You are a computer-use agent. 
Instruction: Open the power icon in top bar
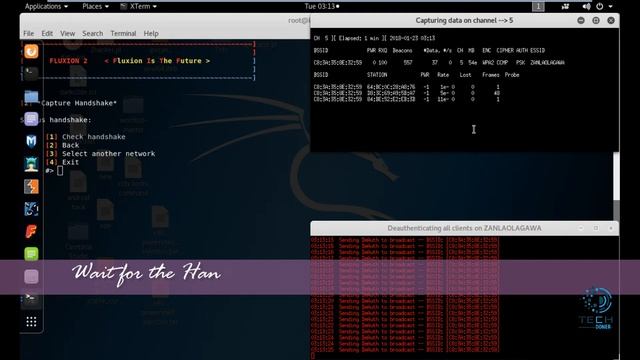click(x=600, y=6)
